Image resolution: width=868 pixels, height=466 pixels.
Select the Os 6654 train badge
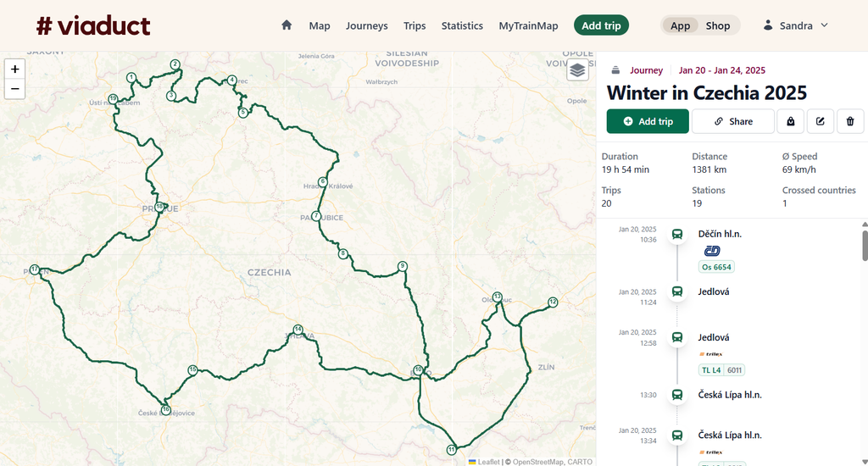716,267
